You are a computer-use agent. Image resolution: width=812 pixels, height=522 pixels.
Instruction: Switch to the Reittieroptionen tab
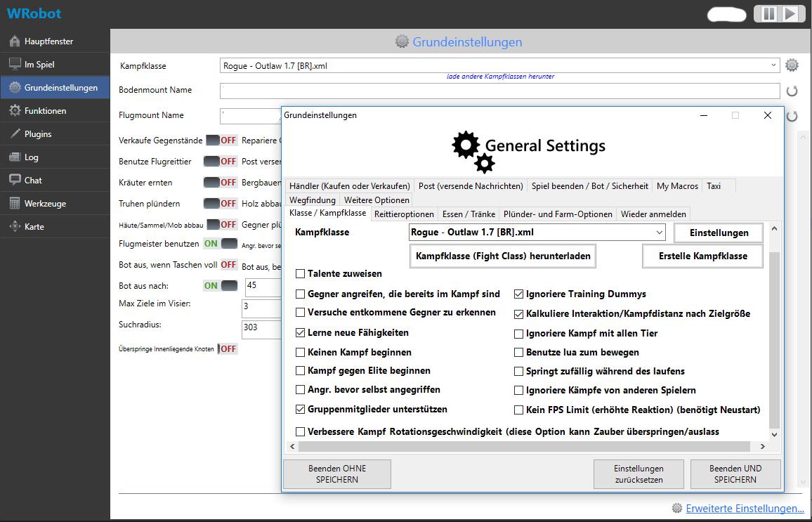pyautogui.click(x=404, y=214)
